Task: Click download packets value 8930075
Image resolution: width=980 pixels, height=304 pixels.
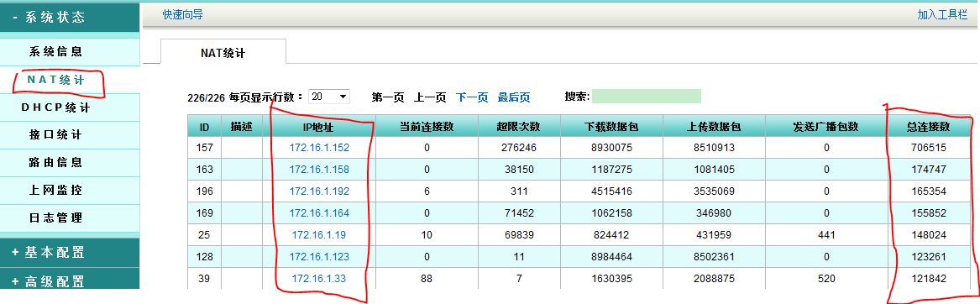Action: click(611, 149)
